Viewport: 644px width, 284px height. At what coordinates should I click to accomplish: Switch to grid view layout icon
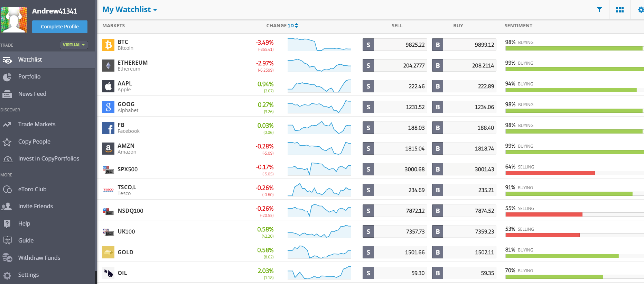click(620, 10)
